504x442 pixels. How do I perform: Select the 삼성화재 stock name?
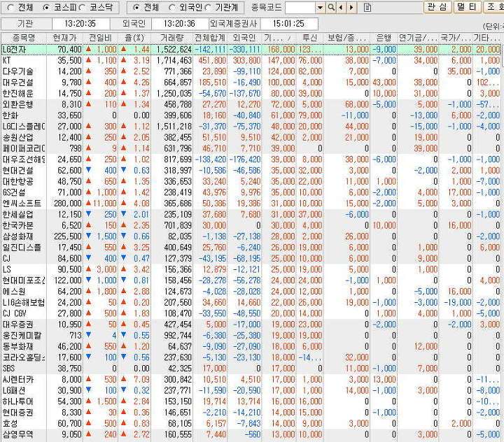click(x=18, y=236)
